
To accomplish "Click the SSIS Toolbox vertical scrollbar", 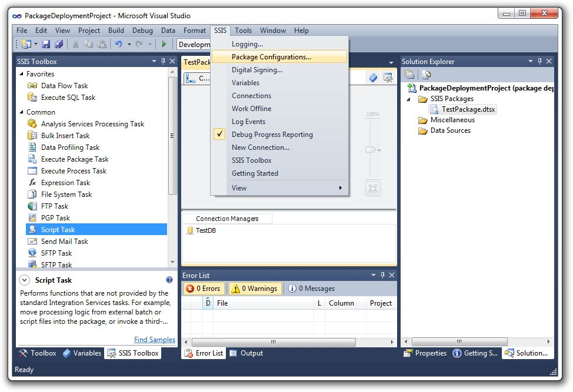I will click(172, 135).
